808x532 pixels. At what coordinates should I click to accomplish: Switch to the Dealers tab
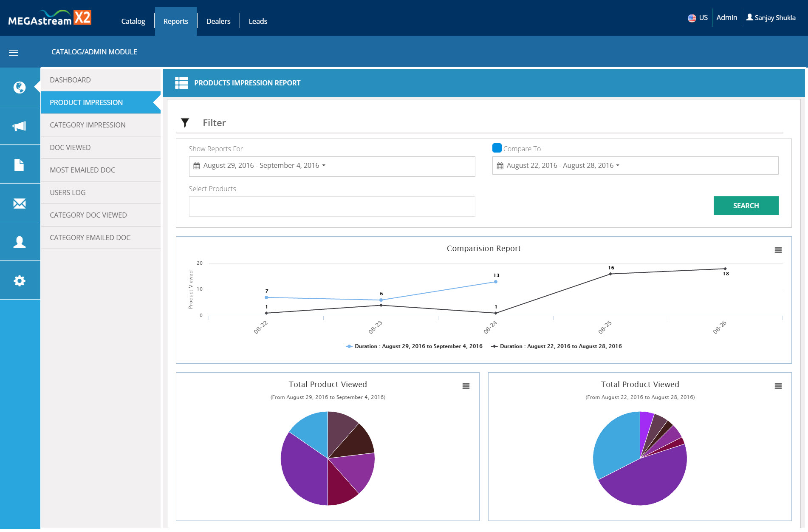coord(218,21)
